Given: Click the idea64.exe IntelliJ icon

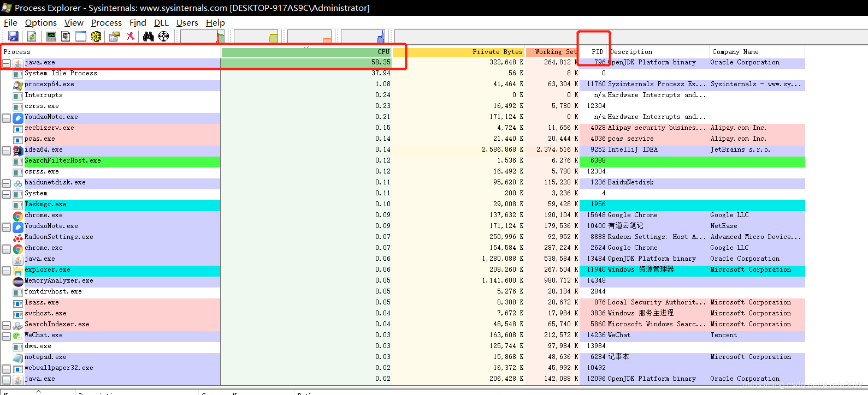Looking at the screenshot, I should click(18, 150).
